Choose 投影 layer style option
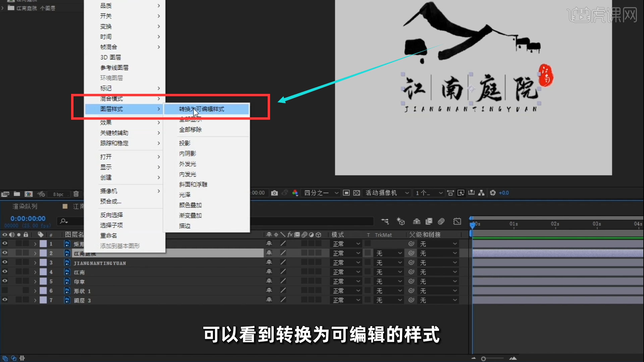Image resolution: width=644 pixels, height=362 pixels. point(185,143)
